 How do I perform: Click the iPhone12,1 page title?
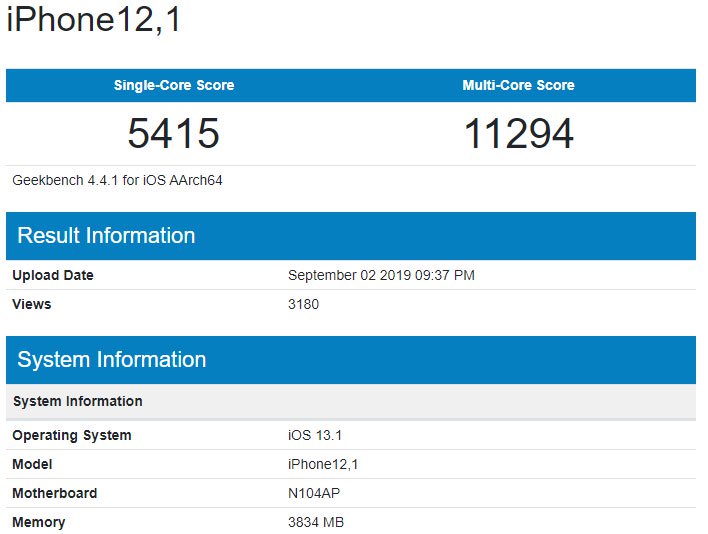pyautogui.click(x=94, y=20)
